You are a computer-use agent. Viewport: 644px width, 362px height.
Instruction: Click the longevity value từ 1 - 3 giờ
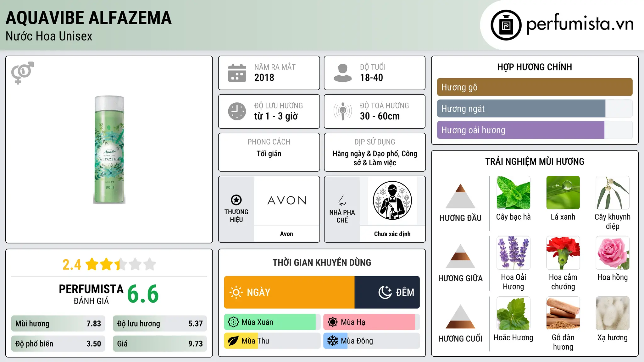(276, 116)
